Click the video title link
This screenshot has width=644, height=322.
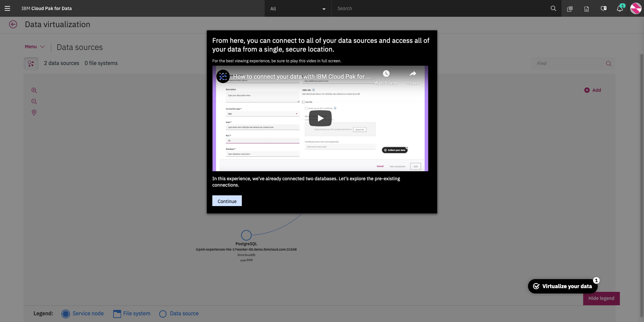click(x=302, y=77)
